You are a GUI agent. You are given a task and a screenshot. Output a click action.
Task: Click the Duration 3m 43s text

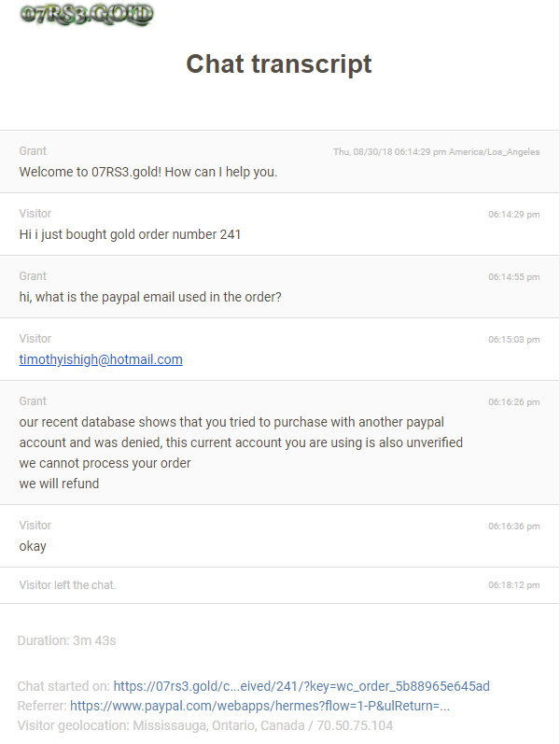click(67, 640)
